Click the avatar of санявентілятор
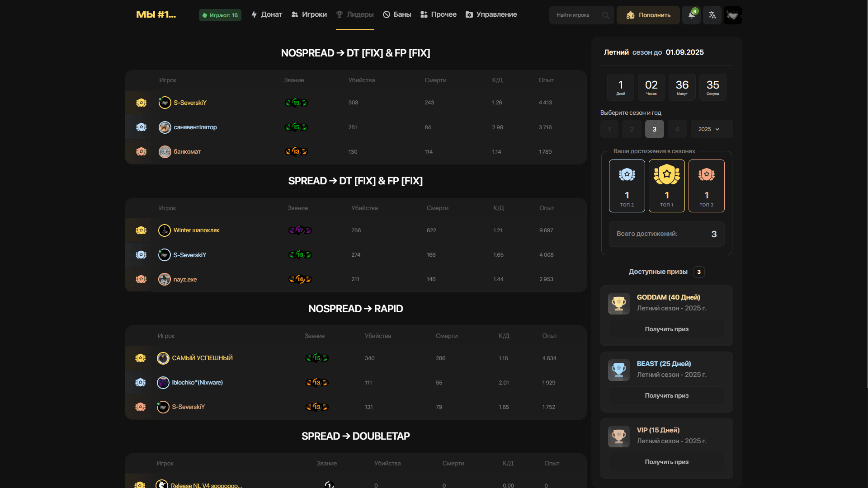 pyautogui.click(x=165, y=127)
